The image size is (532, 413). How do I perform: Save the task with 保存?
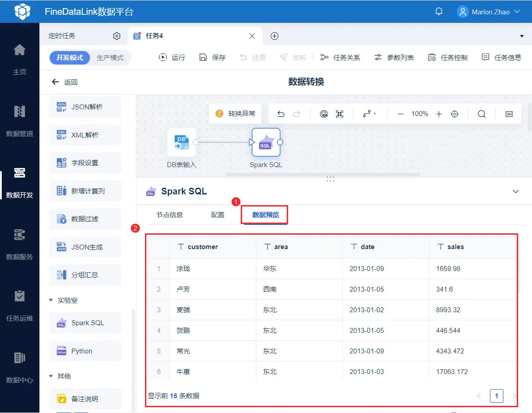213,57
